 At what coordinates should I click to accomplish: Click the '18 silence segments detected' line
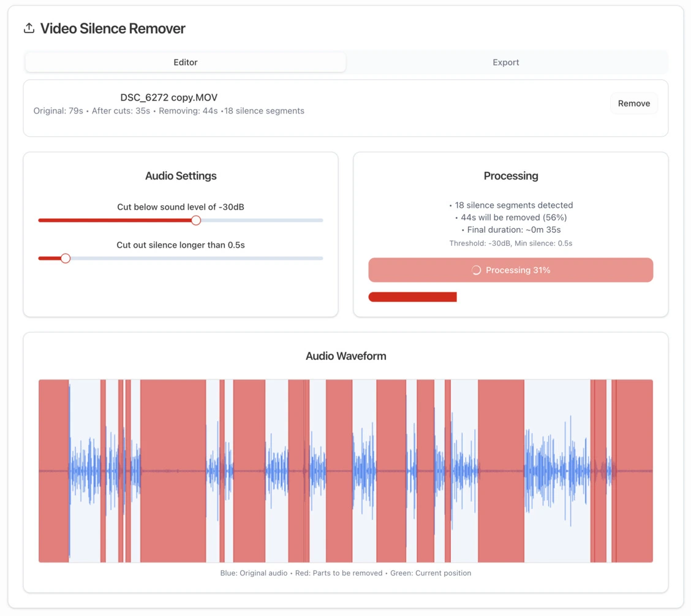click(x=511, y=205)
